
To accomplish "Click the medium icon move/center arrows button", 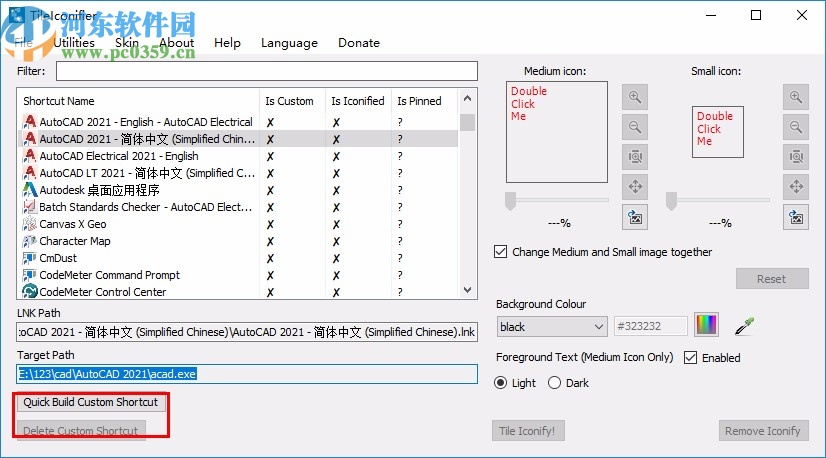I will pyautogui.click(x=635, y=187).
